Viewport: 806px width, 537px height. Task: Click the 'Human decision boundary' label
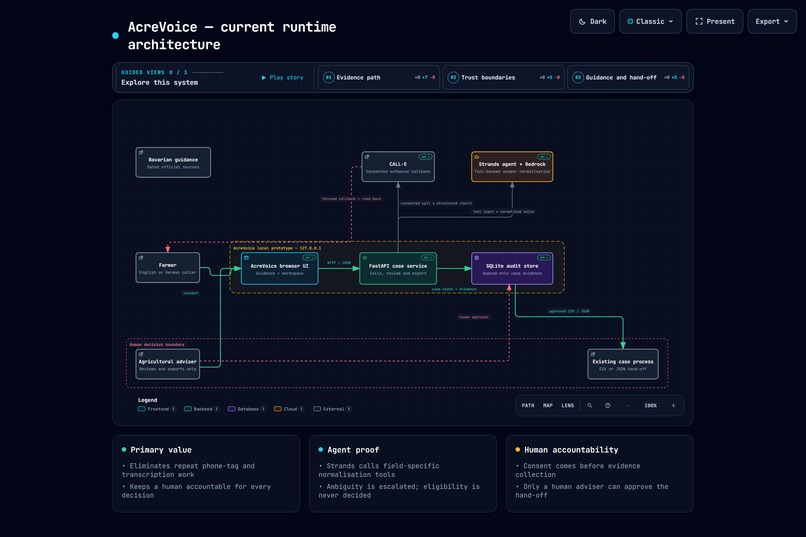click(157, 345)
